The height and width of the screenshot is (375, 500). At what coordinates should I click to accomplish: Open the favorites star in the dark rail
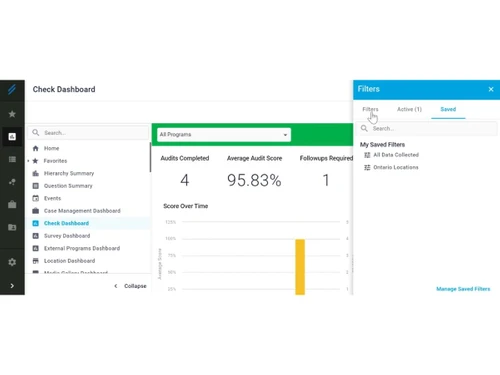[x=12, y=114]
